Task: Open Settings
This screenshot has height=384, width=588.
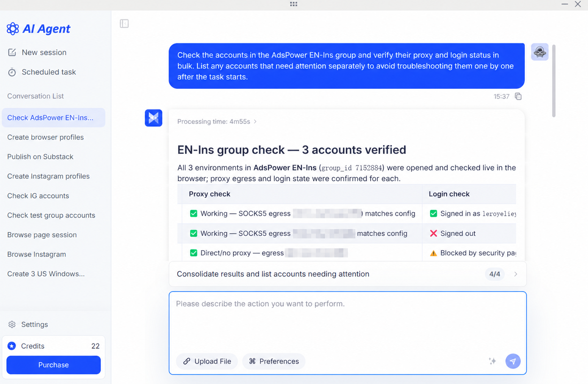Action: pyautogui.click(x=28, y=324)
